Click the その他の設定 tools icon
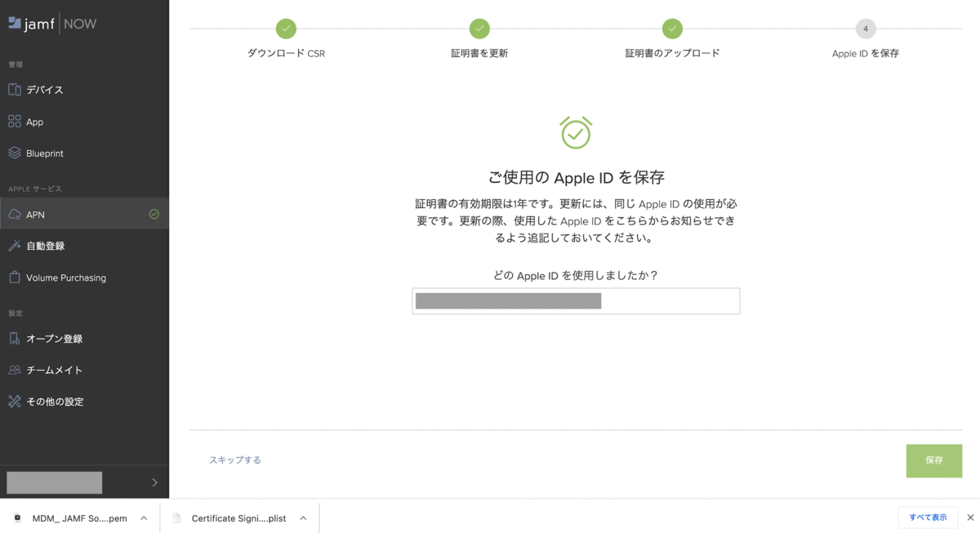The image size is (980, 533). 15,402
